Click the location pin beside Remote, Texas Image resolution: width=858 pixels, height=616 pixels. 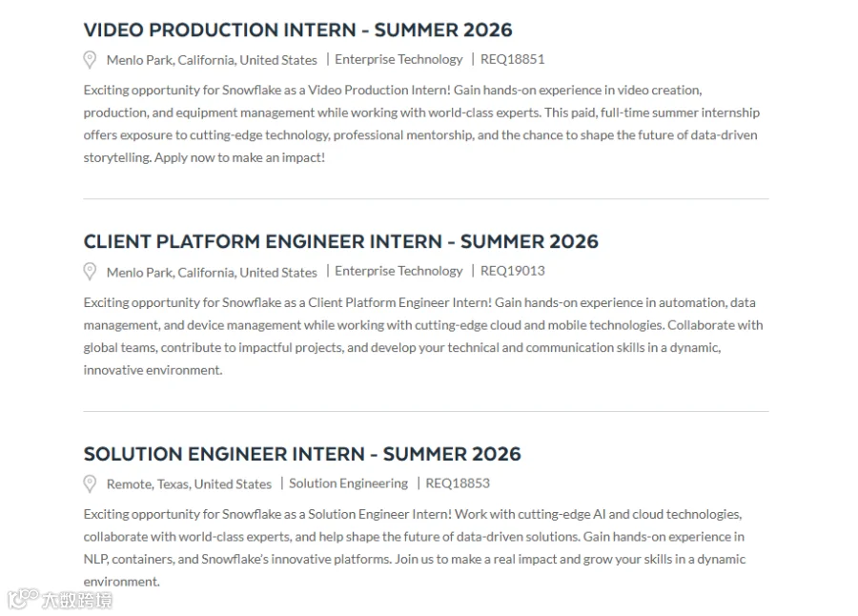tap(90, 484)
